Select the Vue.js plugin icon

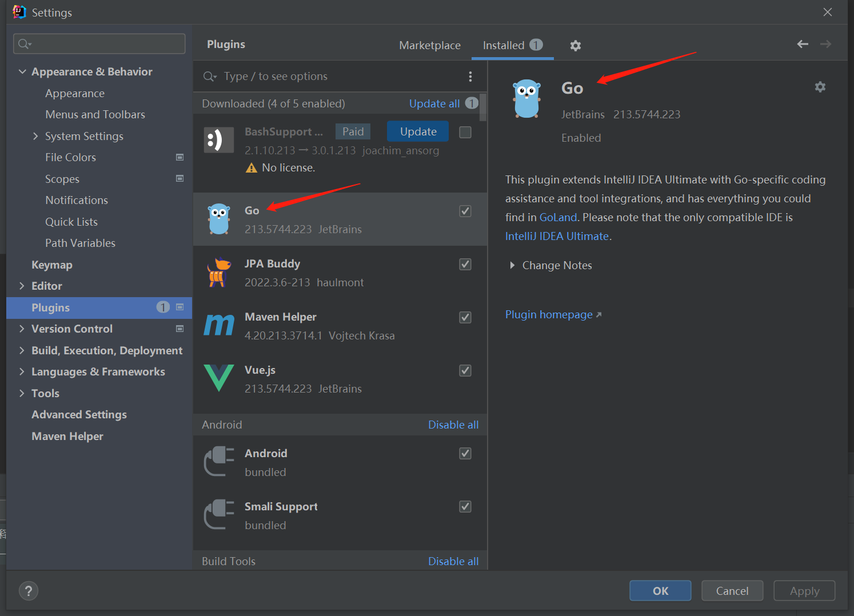219,378
